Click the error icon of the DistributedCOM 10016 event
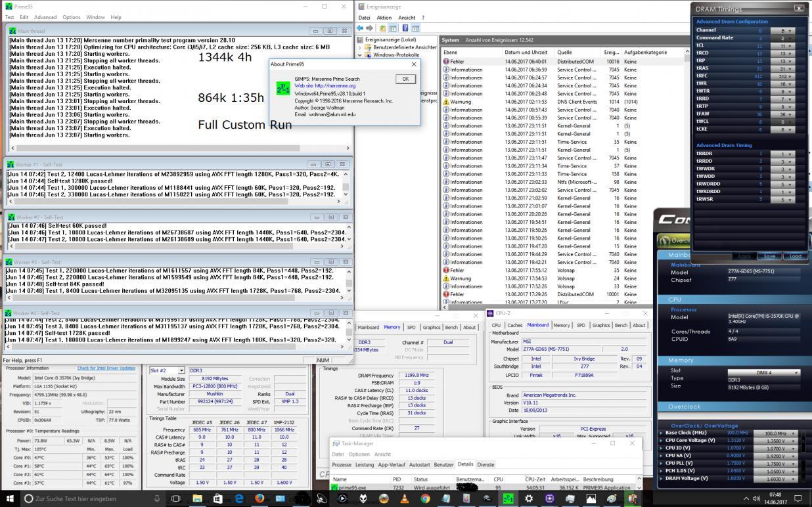Viewport: 812px width, 507px height. (446, 61)
